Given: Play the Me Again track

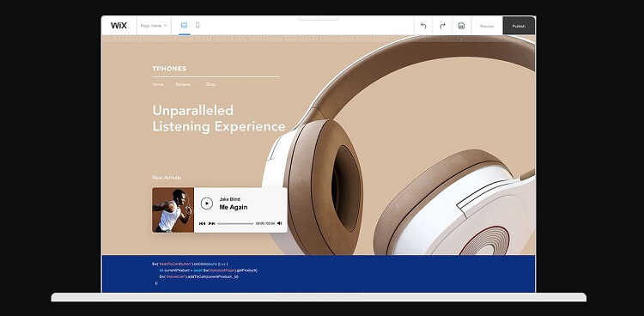Looking at the screenshot, I should click(207, 204).
